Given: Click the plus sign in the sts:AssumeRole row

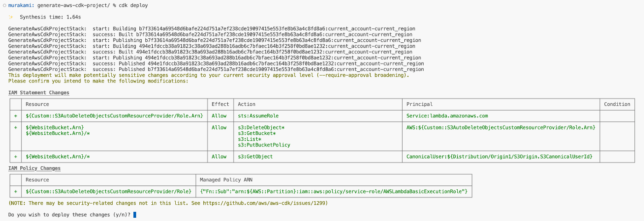Looking at the screenshot, I should (x=15, y=116).
